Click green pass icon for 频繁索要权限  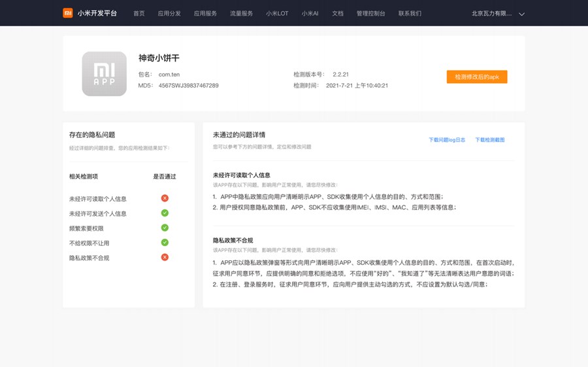point(165,228)
